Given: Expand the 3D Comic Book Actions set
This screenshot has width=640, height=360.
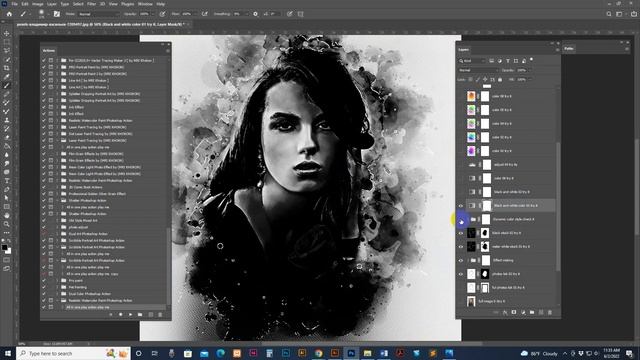Looking at the screenshot, I should pos(58,187).
